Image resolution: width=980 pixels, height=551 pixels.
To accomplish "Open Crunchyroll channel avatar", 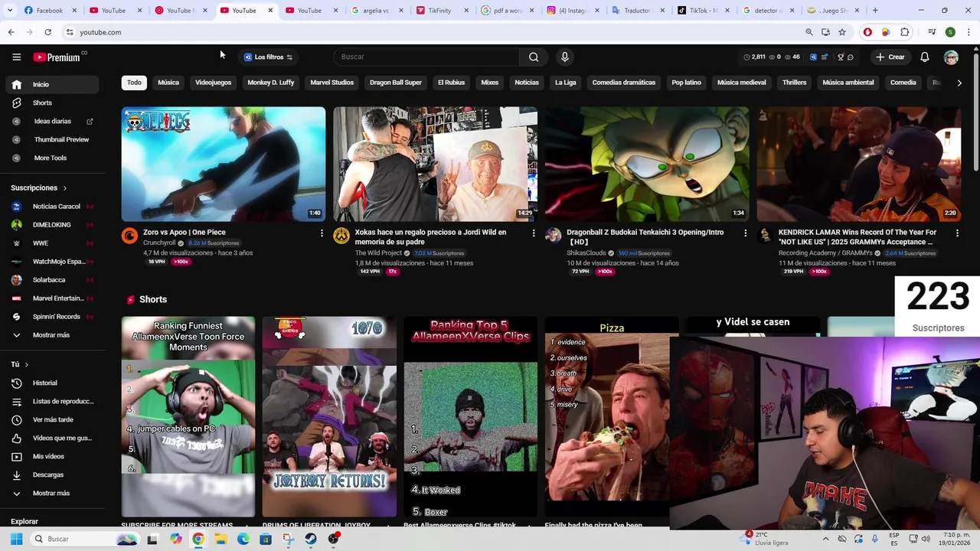I will [129, 236].
